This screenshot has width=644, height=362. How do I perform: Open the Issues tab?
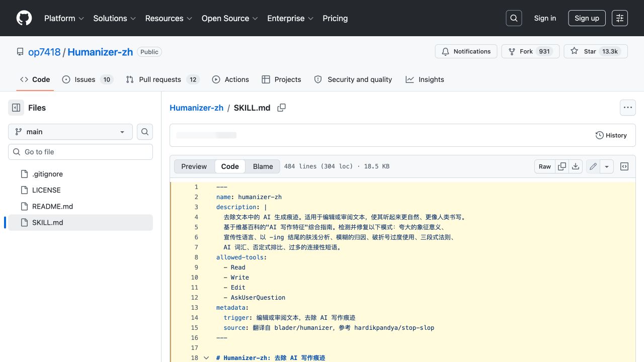[x=88, y=79]
